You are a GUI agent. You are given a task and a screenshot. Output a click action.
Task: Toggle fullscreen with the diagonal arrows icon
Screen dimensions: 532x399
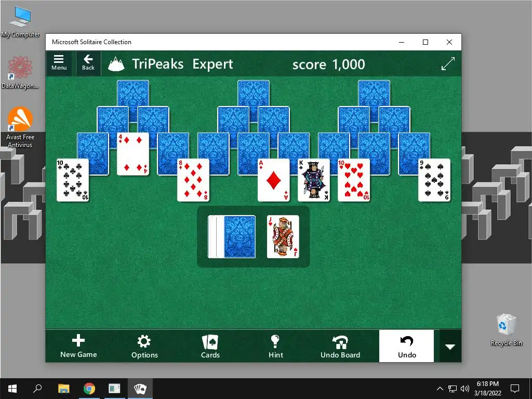(448, 63)
